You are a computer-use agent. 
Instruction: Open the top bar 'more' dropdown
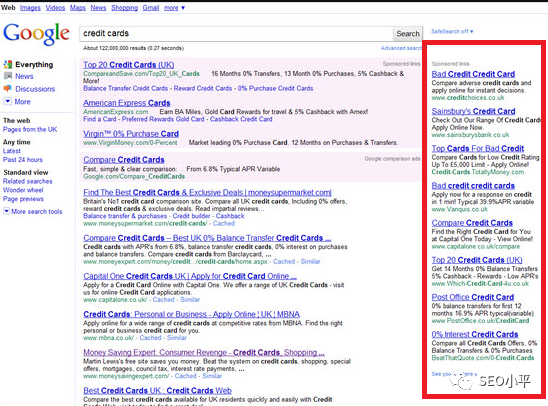click(174, 8)
